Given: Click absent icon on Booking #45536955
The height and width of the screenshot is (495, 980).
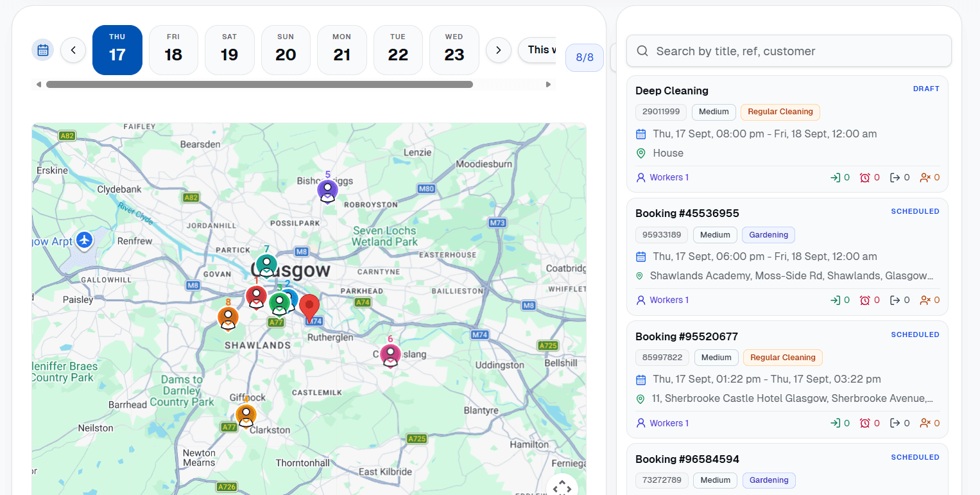Looking at the screenshot, I should coord(925,300).
